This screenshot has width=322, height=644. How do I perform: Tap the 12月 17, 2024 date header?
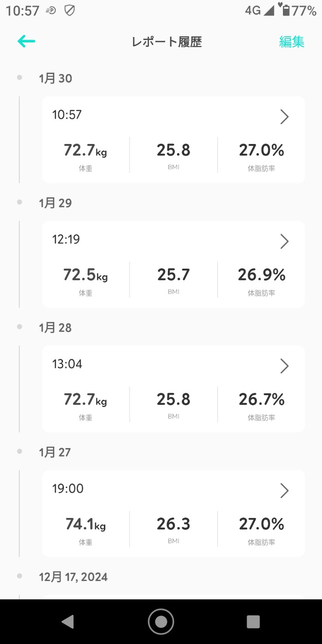pos(74,577)
